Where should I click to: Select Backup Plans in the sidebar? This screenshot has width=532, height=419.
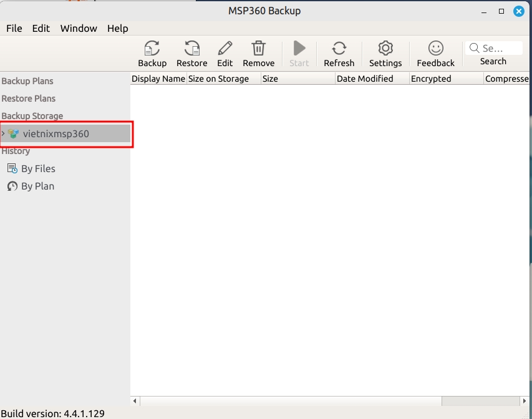tap(27, 81)
